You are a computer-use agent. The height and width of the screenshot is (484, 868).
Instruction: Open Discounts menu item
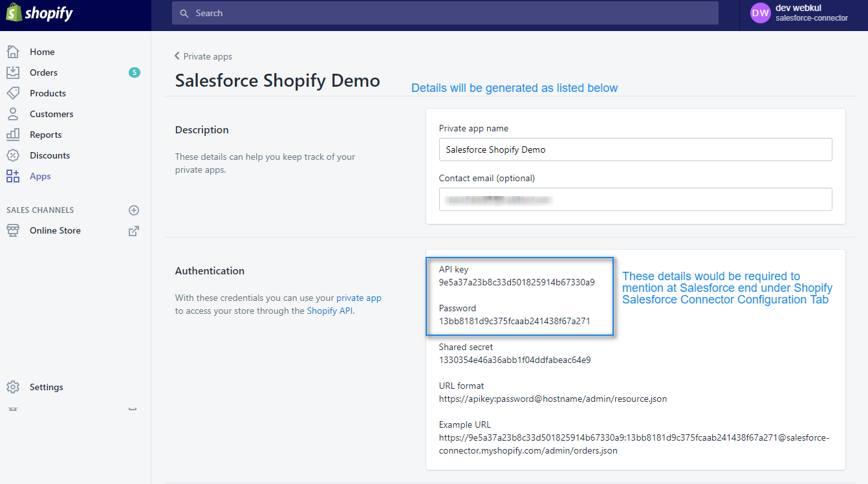point(50,155)
